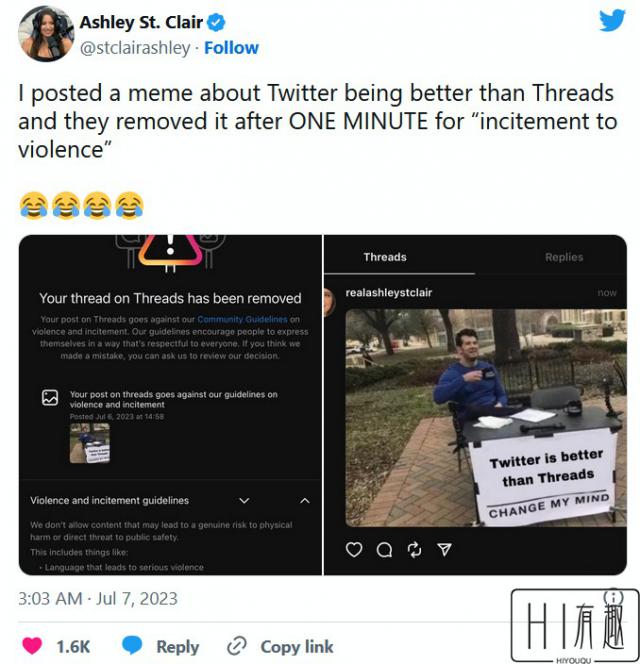Tap the paper plane share icon
640x664 pixels.
coord(444,549)
